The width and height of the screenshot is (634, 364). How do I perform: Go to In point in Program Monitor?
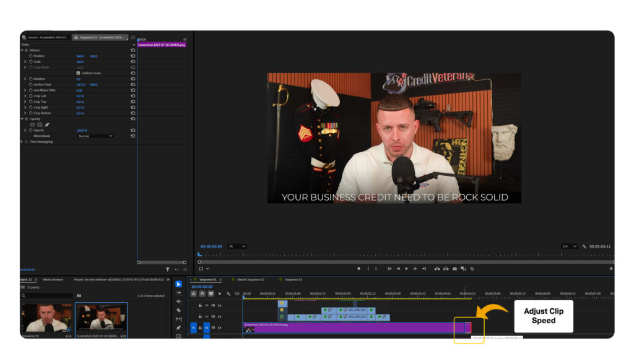tap(389, 269)
